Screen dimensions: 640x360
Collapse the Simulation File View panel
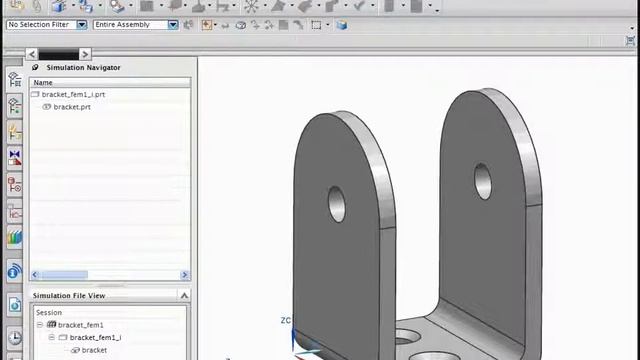pyautogui.click(x=184, y=296)
